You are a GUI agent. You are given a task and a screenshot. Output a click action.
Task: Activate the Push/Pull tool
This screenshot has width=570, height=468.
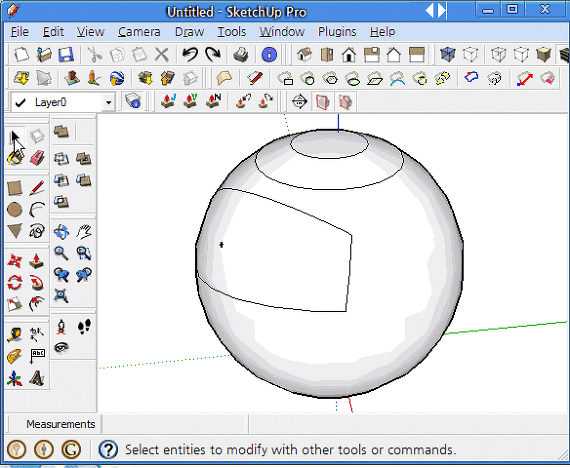pyautogui.click(x=36, y=261)
